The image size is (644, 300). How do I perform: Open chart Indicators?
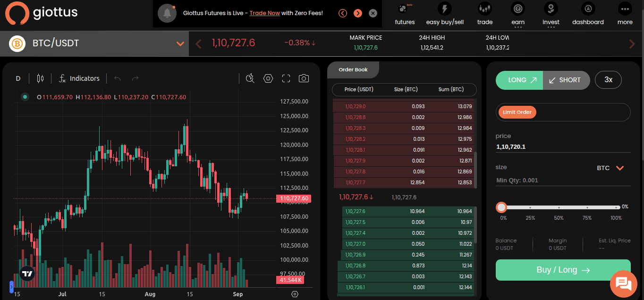point(79,78)
